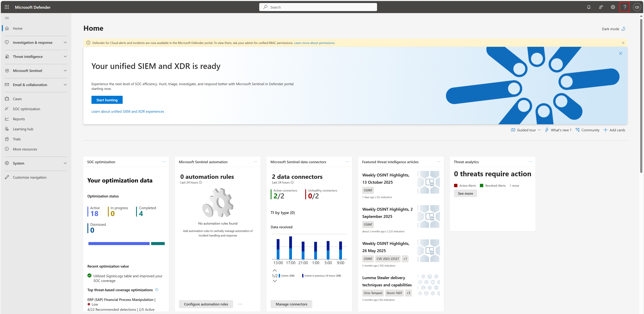Image resolution: width=644 pixels, height=314 pixels.
Task: Go to Learning hub in sidebar
Action: pyautogui.click(x=23, y=129)
